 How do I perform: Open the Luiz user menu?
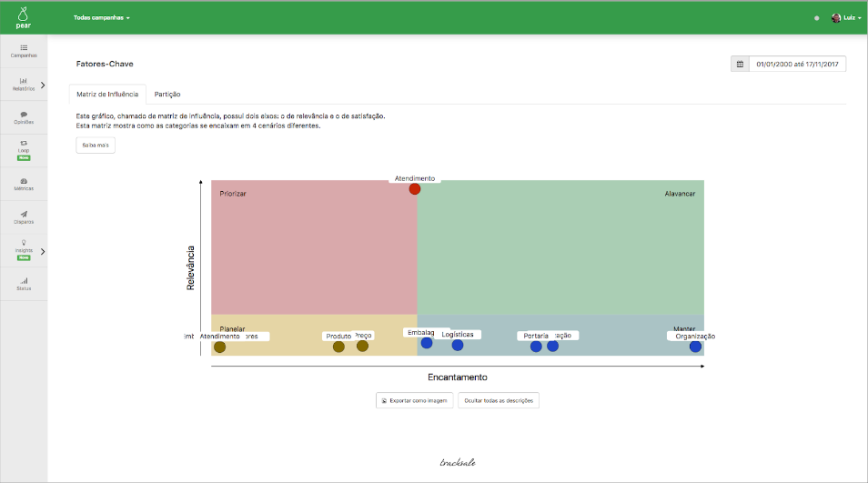pyautogui.click(x=846, y=17)
